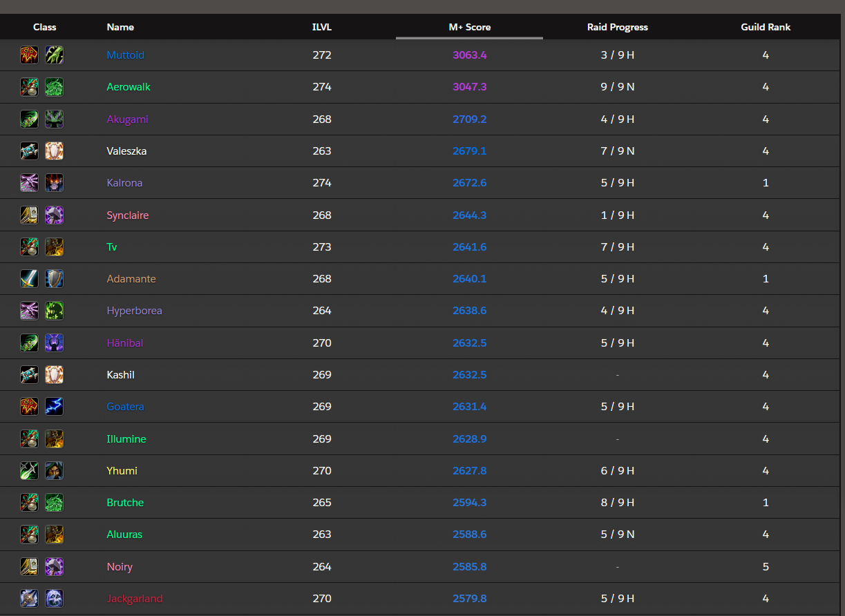
Task: Sort the table by the ILVL column
Action: [x=322, y=27]
